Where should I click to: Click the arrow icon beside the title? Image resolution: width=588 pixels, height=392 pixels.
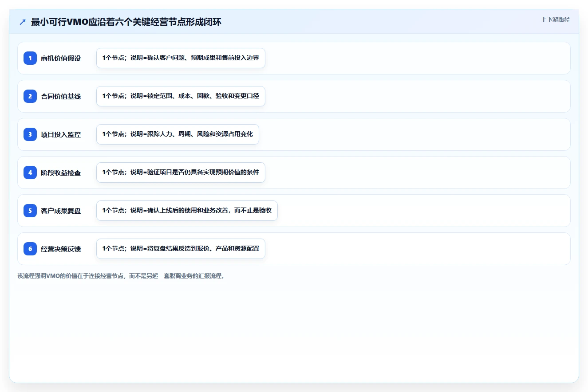click(23, 22)
